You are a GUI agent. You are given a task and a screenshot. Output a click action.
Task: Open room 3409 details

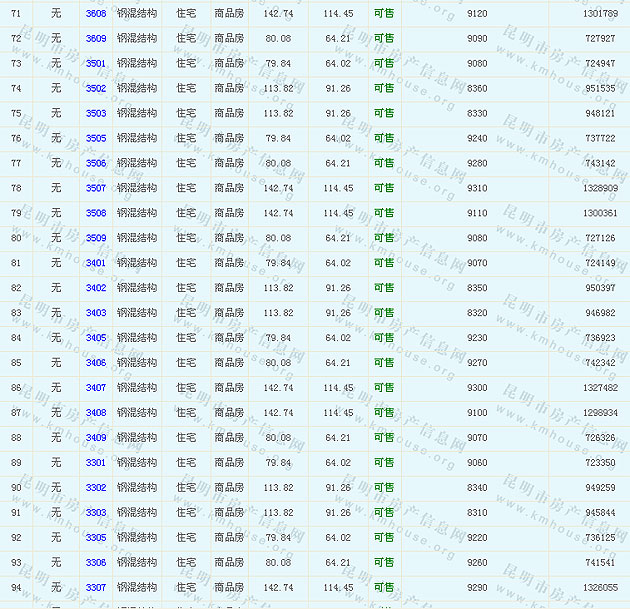point(96,438)
